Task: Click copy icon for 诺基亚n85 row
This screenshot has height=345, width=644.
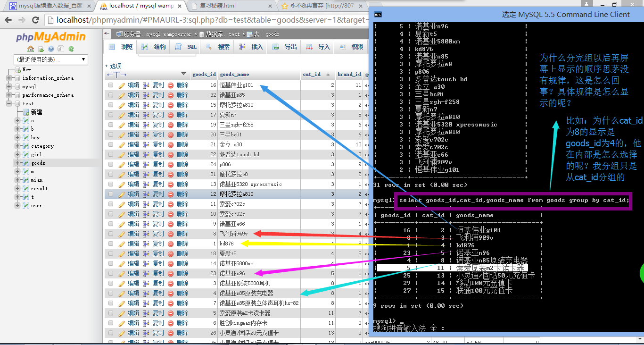Action: coord(146,95)
